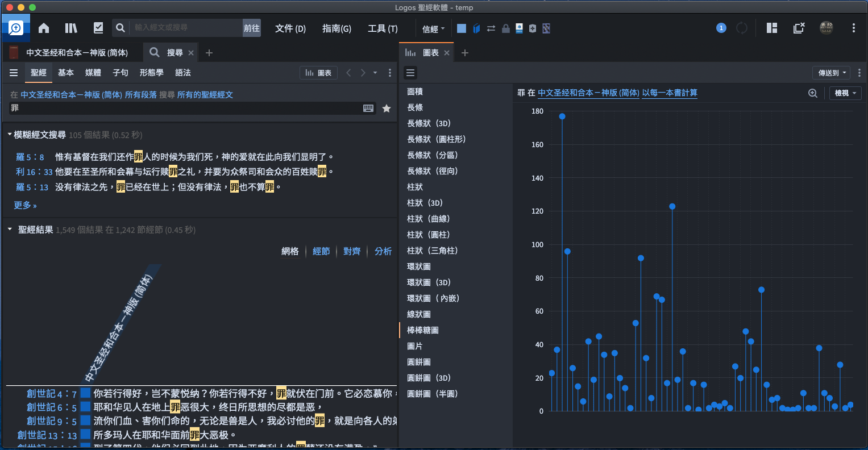This screenshot has width=868, height=450.
Task: Click the portrait book cover shortcut icon
Action: point(519,28)
